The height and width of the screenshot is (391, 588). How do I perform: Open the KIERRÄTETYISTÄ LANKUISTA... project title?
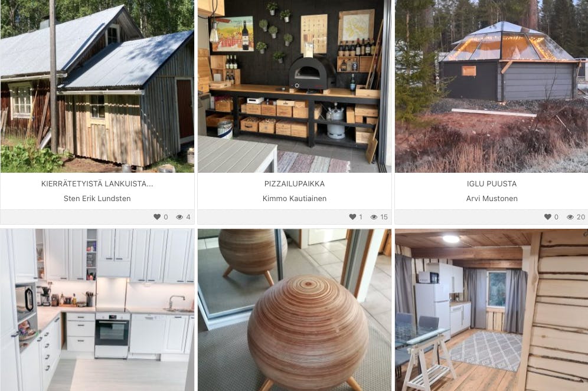click(97, 184)
